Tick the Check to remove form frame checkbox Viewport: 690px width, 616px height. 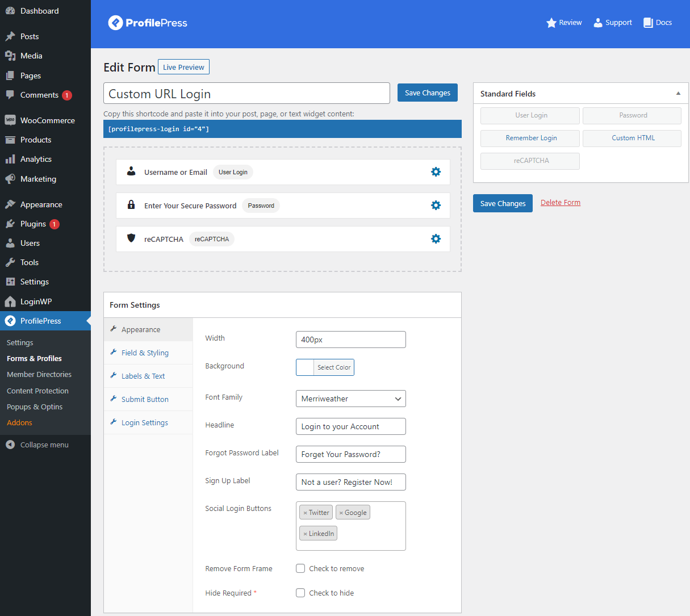[300, 568]
